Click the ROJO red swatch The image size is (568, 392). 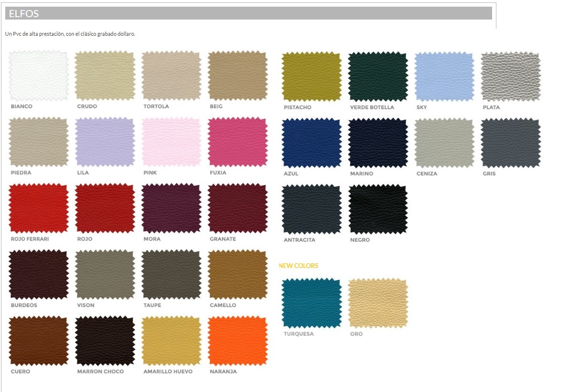point(105,208)
